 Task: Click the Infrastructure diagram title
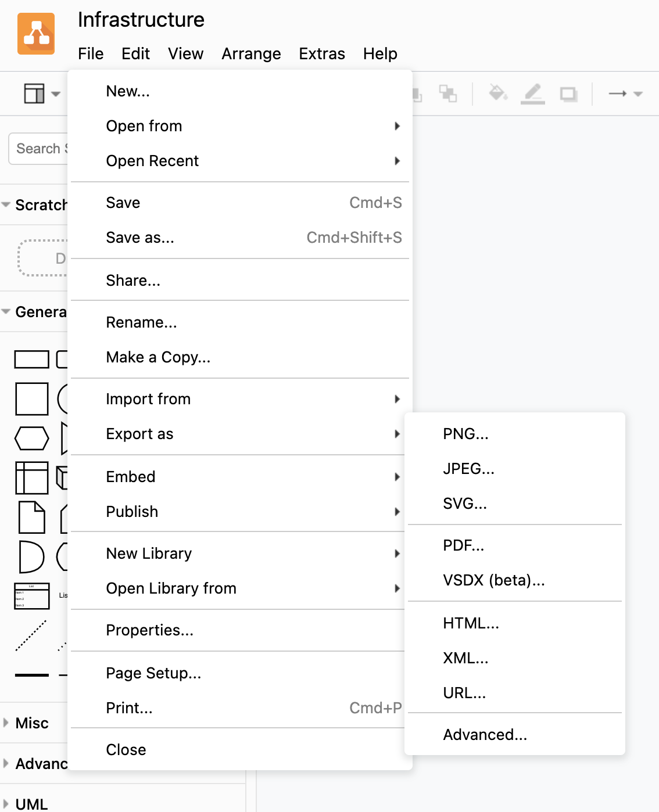(141, 20)
